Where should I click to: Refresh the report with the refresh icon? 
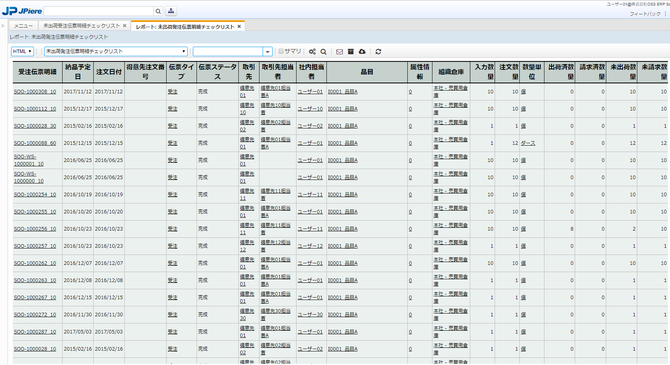378,52
